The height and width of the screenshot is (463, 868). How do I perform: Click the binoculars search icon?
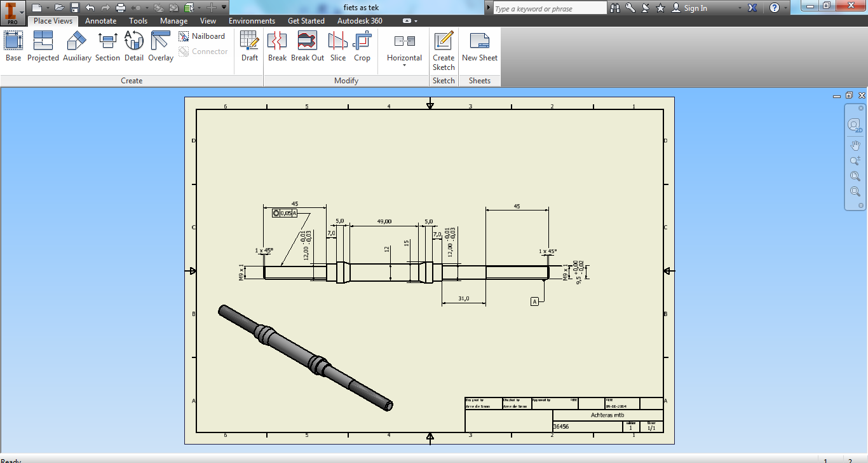coord(614,8)
